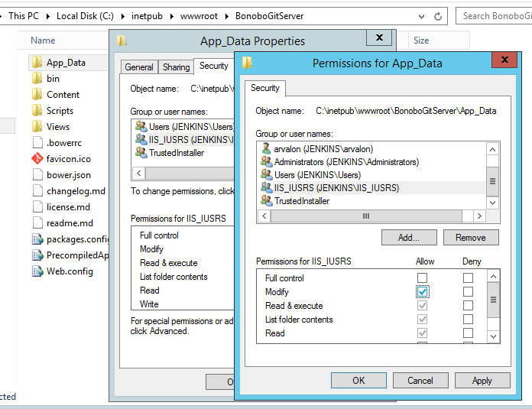532x409 pixels.
Task: Uncheck the Modify Allow checkbox
Action: pyautogui.click(x=423, y=292)
